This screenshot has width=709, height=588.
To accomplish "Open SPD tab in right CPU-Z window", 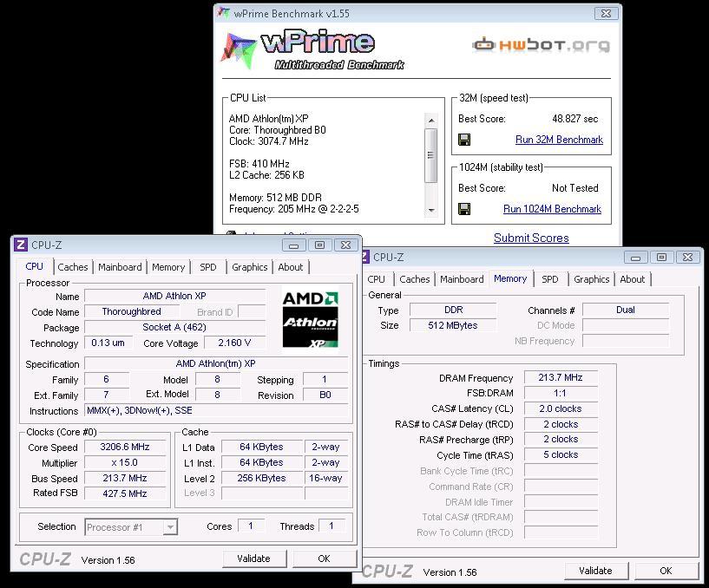I will (x=550, y=279).
